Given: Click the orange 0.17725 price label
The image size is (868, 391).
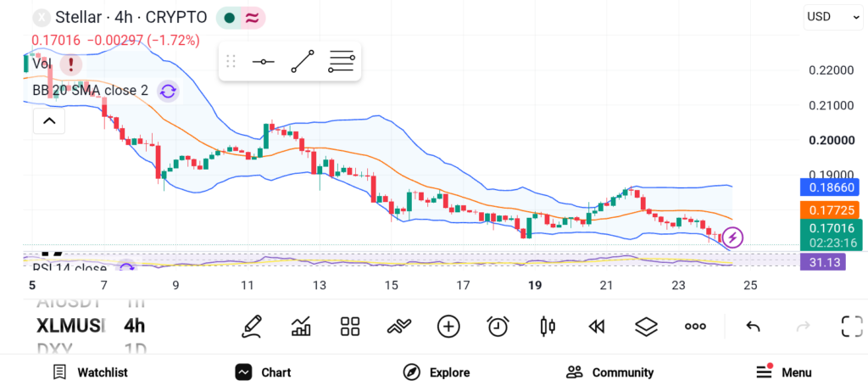Looking at the screenshot, I should point(830,209).
